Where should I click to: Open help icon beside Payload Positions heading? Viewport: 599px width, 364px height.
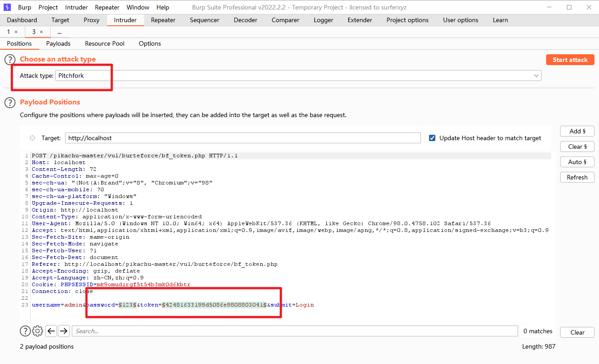pos(10,103)
